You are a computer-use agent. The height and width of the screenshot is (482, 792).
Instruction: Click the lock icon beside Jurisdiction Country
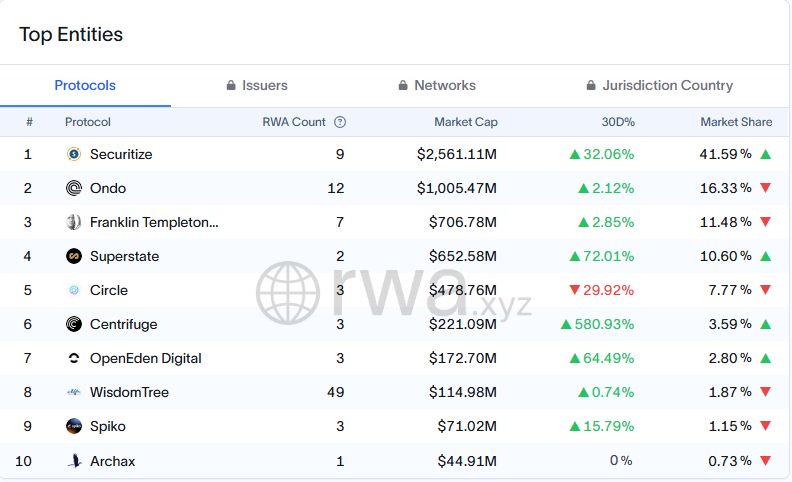point(590,85)
